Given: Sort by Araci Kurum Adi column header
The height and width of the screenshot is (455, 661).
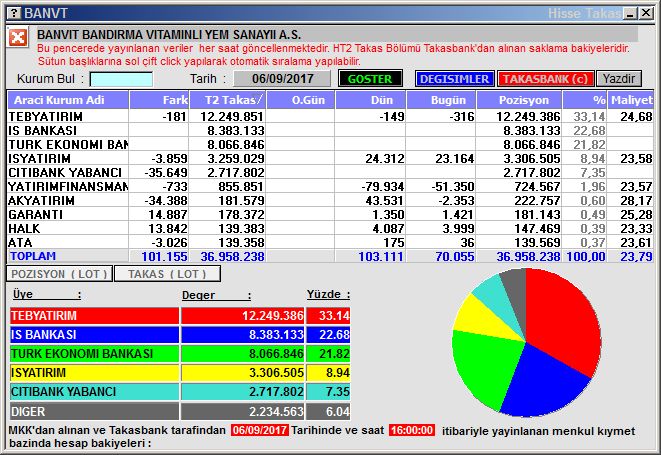Looking at the screenshot, I should click(68, 100).
